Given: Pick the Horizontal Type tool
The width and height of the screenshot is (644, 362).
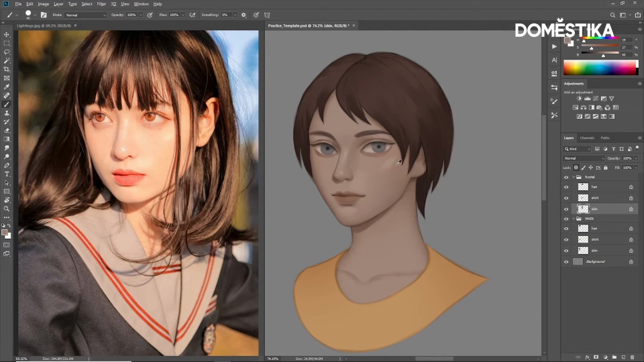Looking at the screenshot, I should (7, 174).
